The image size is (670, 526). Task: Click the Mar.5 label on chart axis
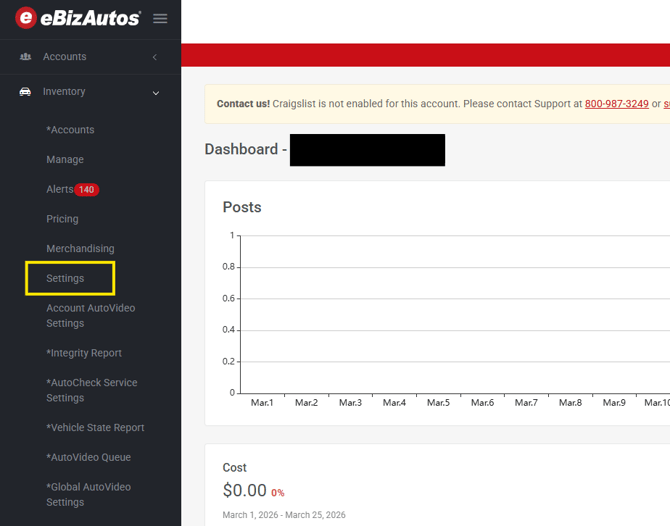coord(438,403)
